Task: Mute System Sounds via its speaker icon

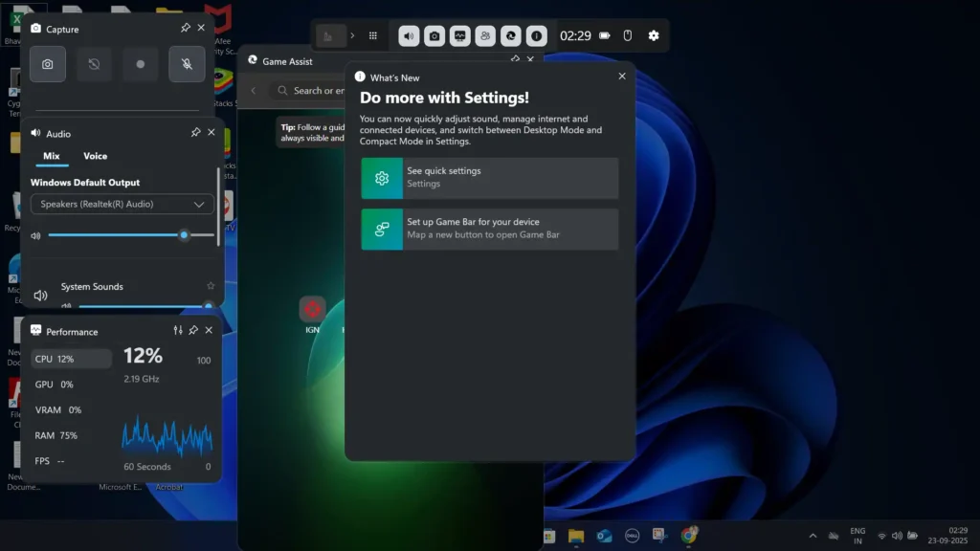Action: pos(40,295)
